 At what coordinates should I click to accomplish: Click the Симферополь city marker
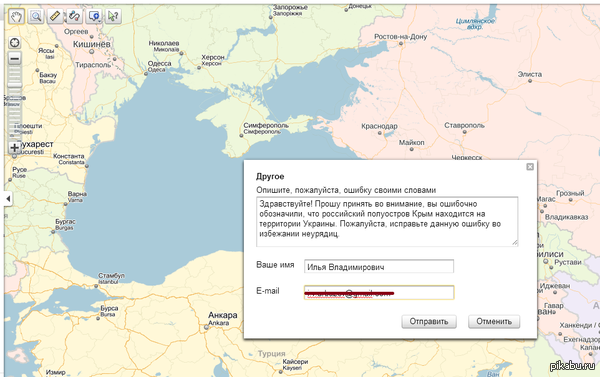coord(241,135)
